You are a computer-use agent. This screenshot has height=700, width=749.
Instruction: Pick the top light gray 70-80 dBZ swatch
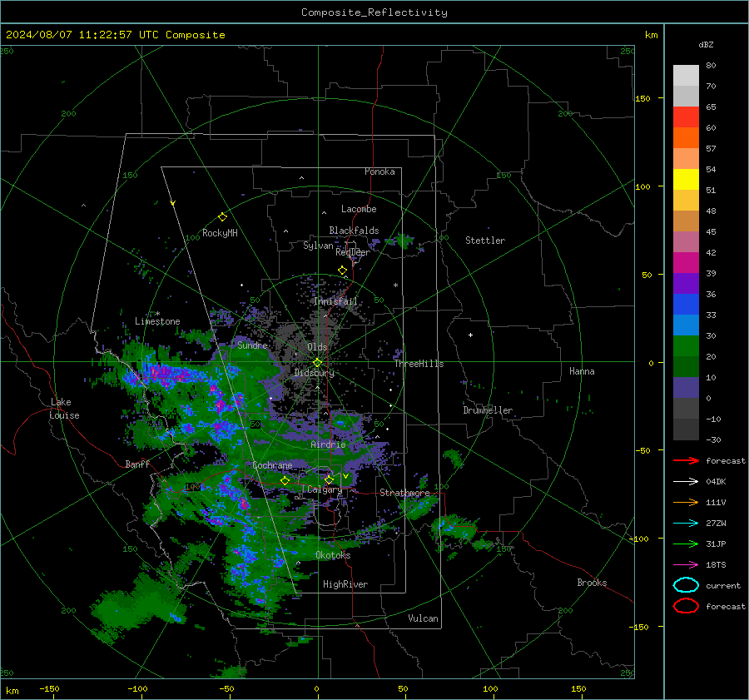coord(686,76)
